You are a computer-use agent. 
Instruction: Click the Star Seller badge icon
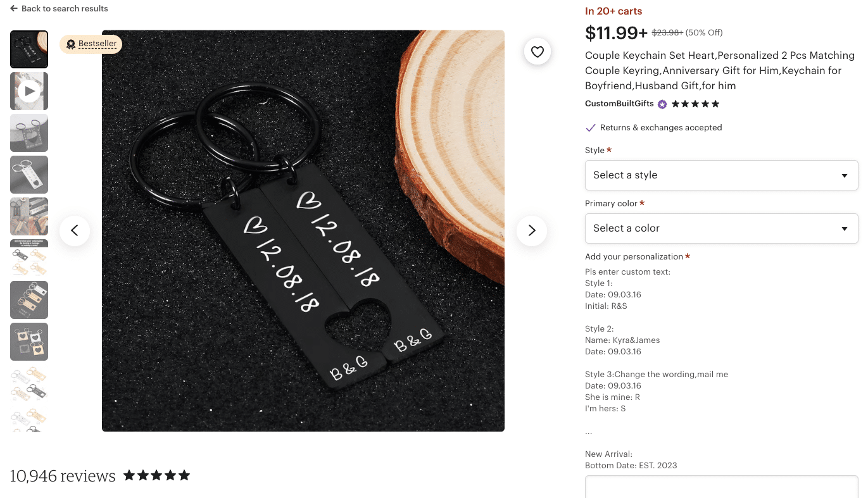pyautogui.click(x=662, y=104)
